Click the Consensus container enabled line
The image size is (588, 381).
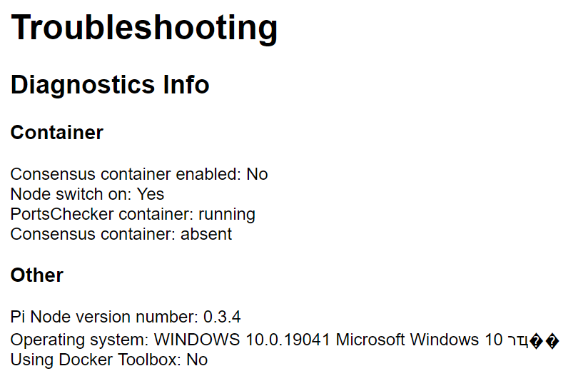pyautogui.click(x=139, y=174)
